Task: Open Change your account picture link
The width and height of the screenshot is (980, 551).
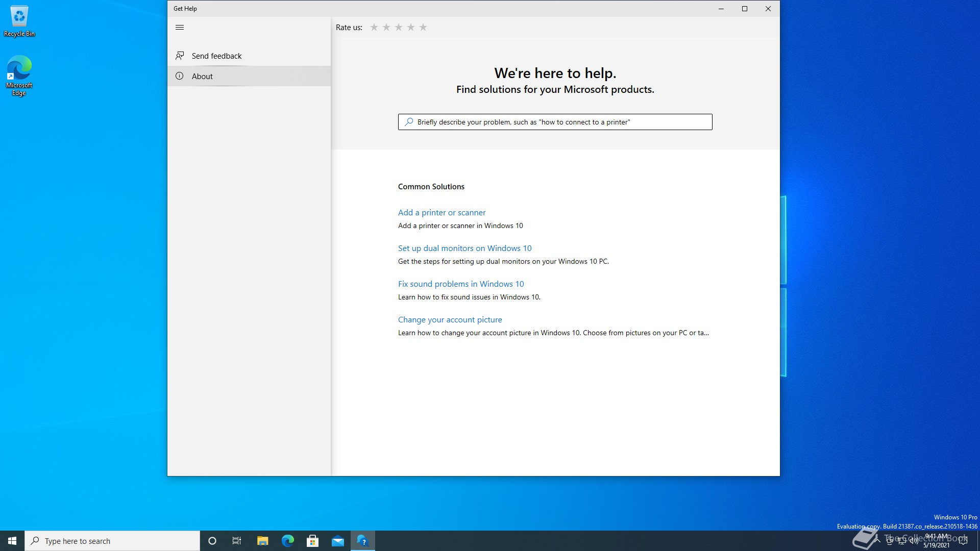Action: (450, 319)
